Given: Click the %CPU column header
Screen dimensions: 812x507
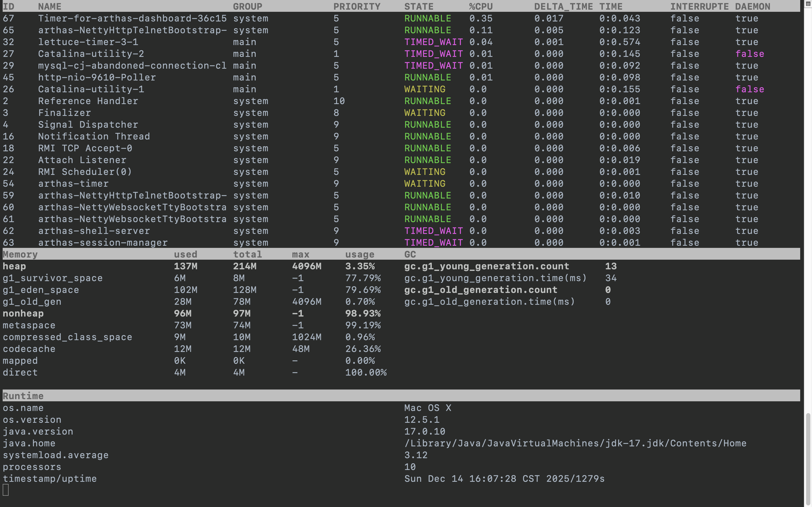Looking at the screenshot, I should click(x=480, y=6).
